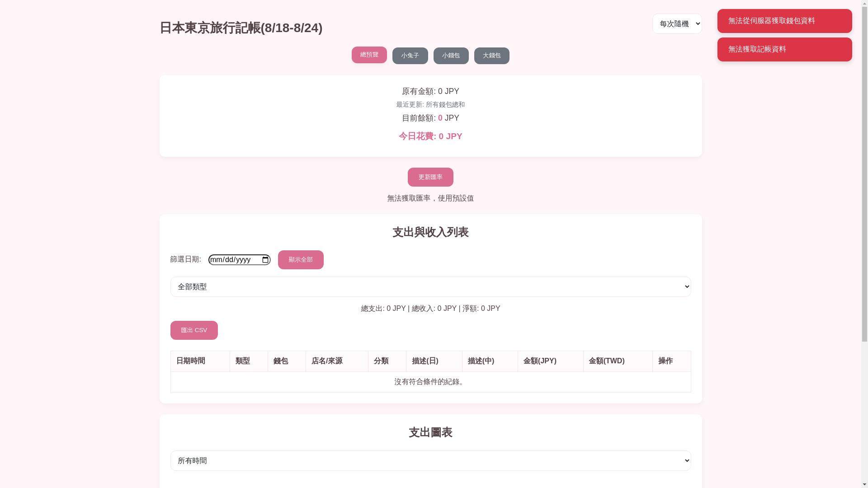Switch to the 總預覽 tab
The width and height of the screenshot is (868, 488).
point(369,55)
